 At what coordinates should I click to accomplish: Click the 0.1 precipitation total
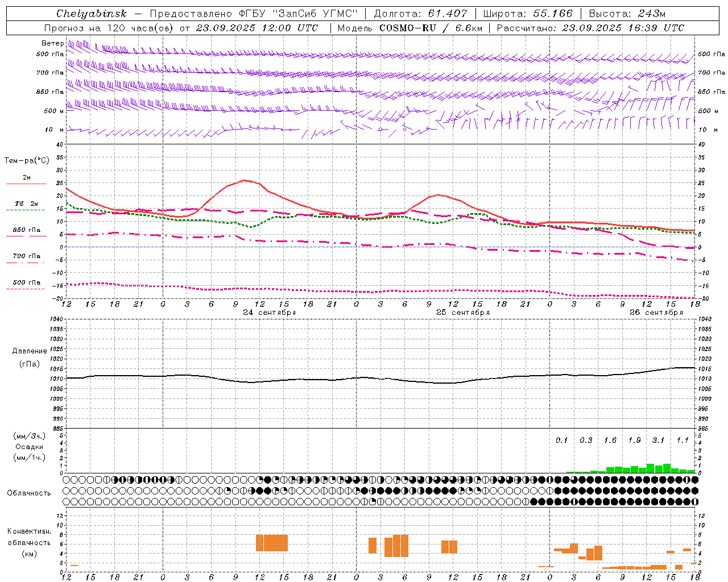point(562,440)
